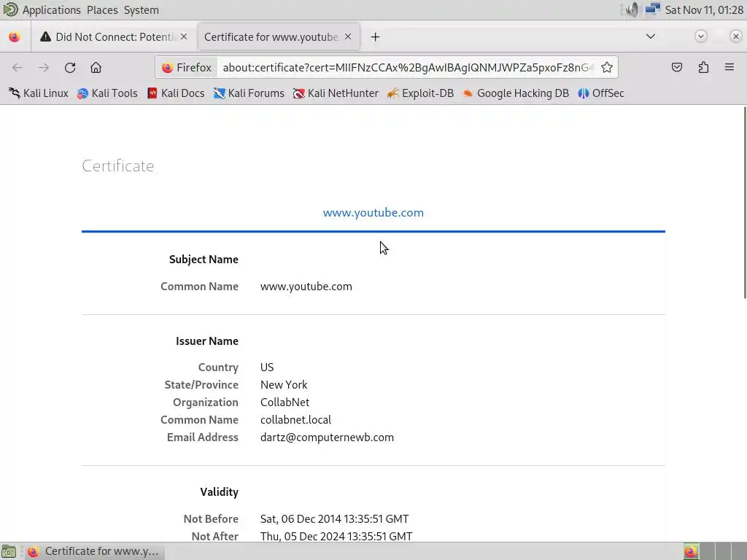Select the www.youtube.com certificate tab heading
The image size is (747, 560).
pyautogui.click(x=373, y=213)
